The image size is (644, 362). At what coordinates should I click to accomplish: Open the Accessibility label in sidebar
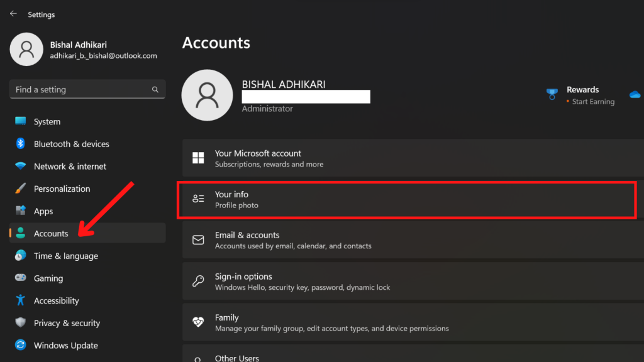click(56, 300)
